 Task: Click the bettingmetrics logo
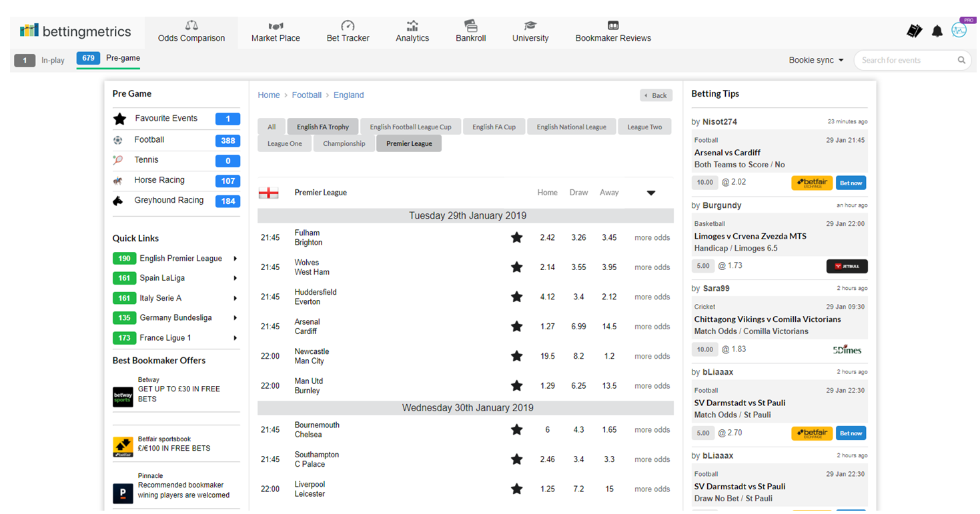pos(75,31)
